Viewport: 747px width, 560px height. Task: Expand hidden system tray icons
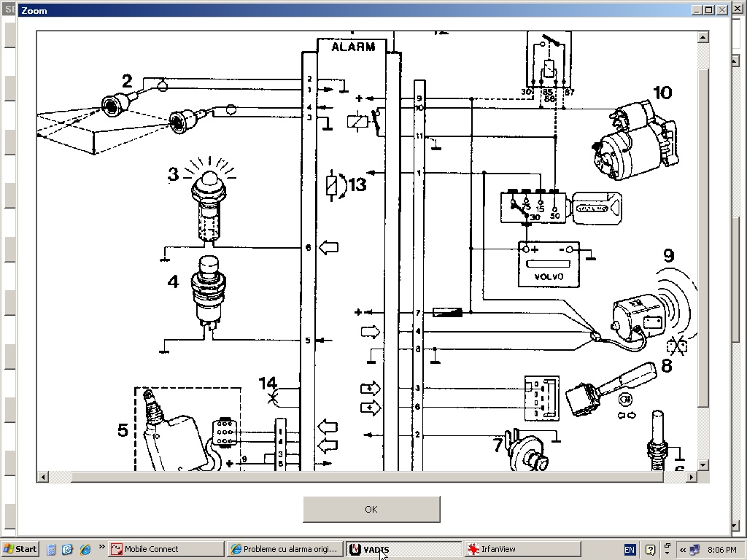pyautogui.click(x=682, y=550)
